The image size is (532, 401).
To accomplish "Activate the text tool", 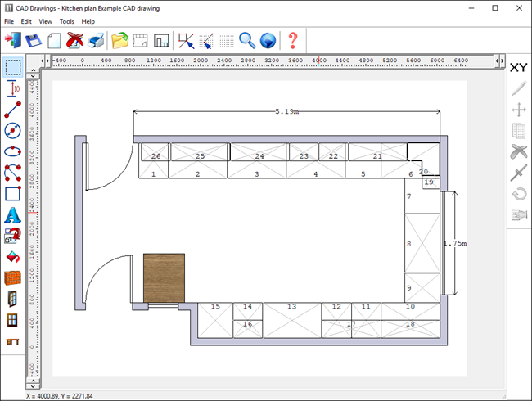I will point(13,215).
